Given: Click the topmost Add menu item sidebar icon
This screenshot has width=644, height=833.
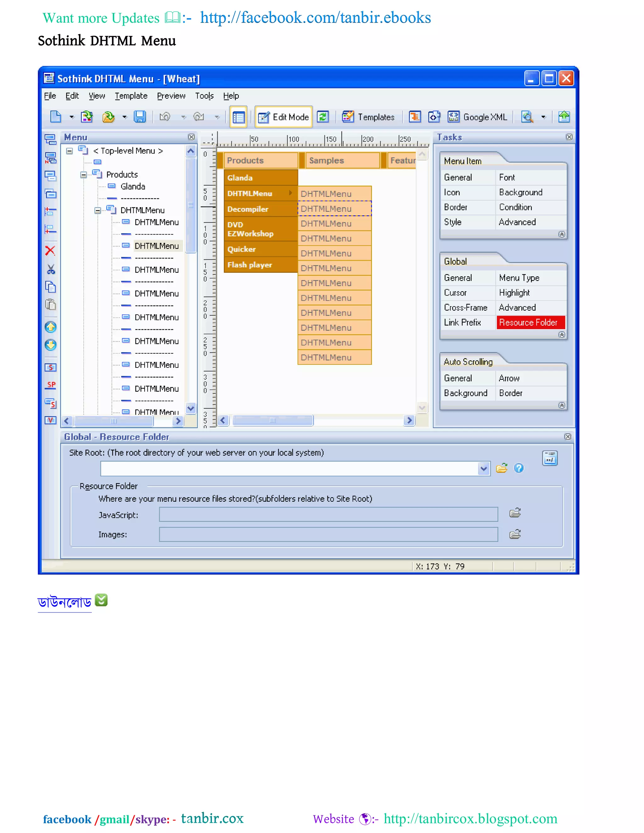Looking at the screenshot, I should click(50, 140).
